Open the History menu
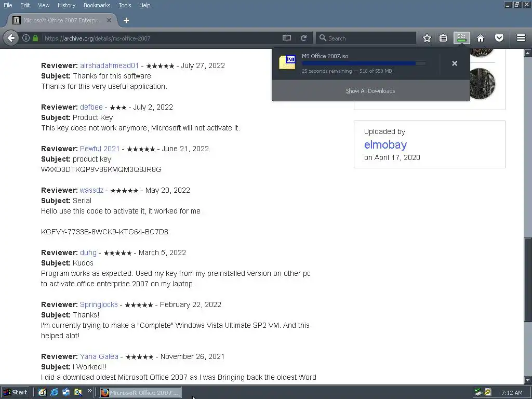The height and width of the screenshot is (399, 532). point(66,5)
